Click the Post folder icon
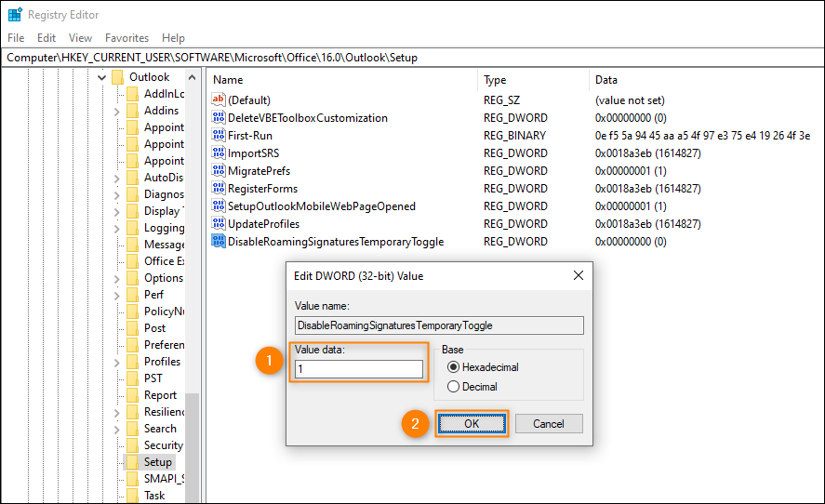Viewport: 825px width, 504px height. tap(133, 327)
